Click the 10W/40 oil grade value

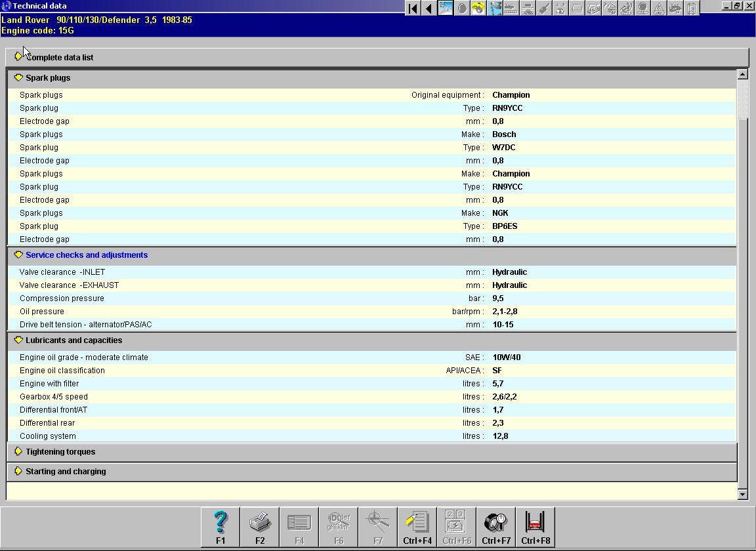pos(506,357)
